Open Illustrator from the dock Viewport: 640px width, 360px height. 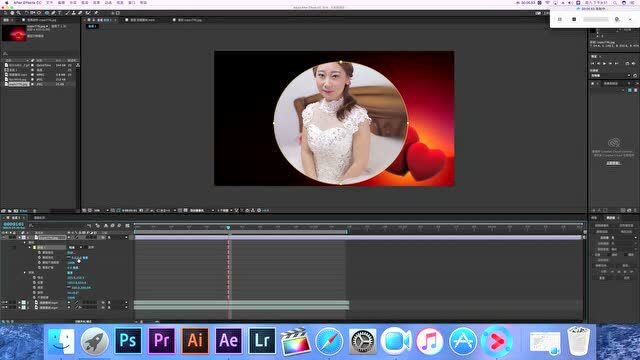(x=195, y=340)
